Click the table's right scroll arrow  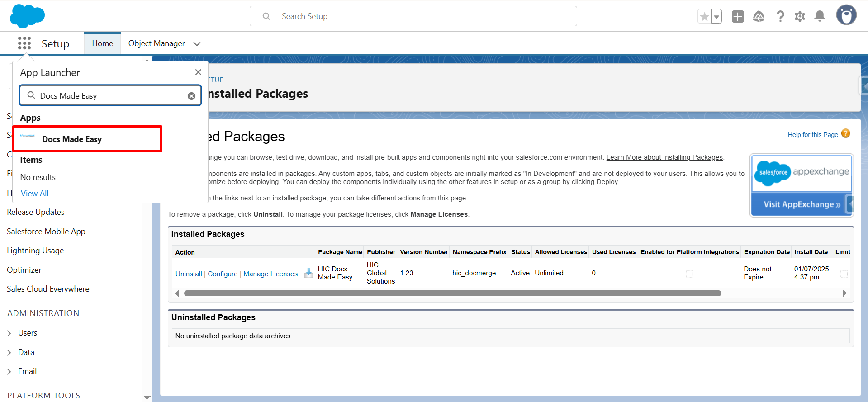click(844, 293)
